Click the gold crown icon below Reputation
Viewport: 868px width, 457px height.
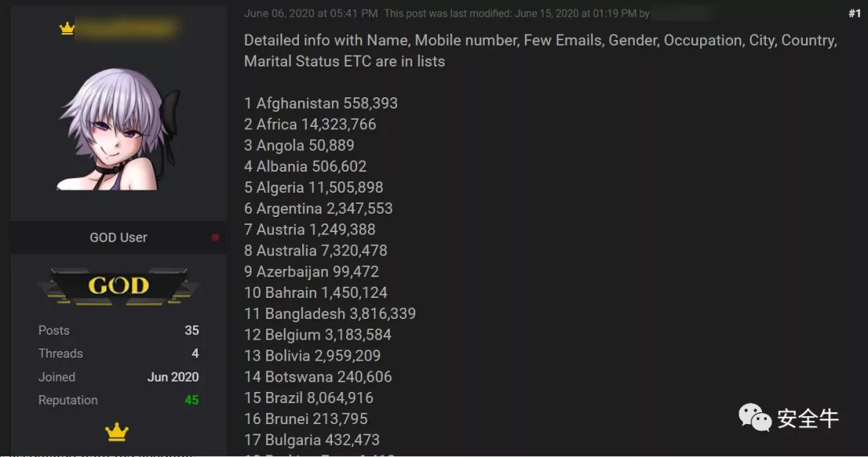pyautogui.click(x=117, y=431)
